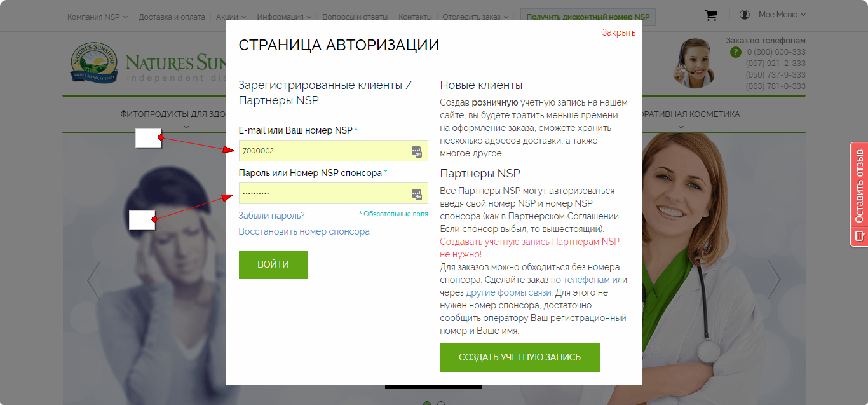This screenshot has height=405, width=868.
Task: Click the key icon in the password field
Action: click(416, 193)
